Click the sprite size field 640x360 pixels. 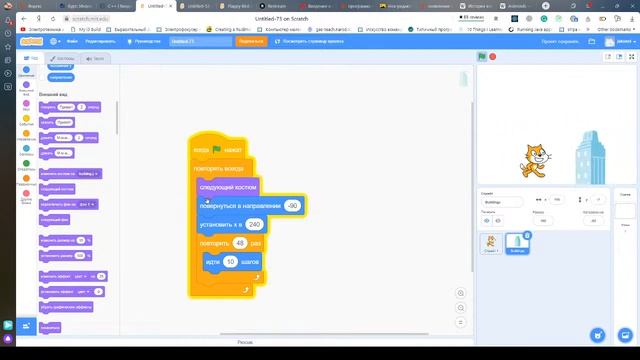click(x=543, y=221)
